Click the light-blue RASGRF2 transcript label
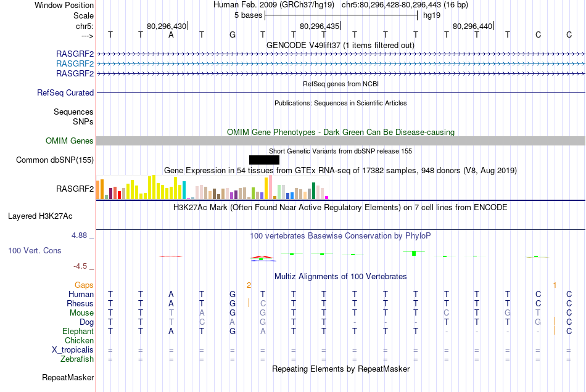This screenshot has width=586, height=392. click(75, 63)
